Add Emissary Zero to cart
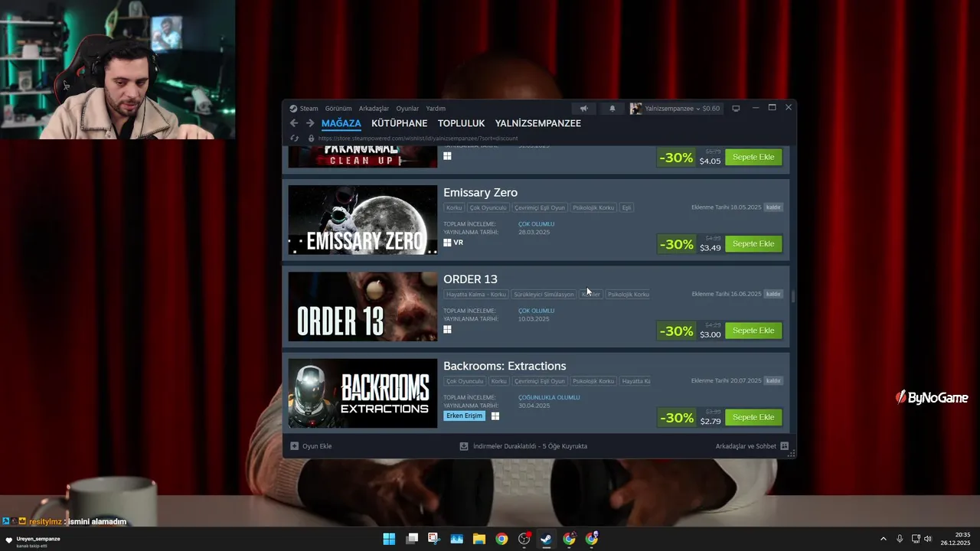The image size is (980, 551). [753, 243]
